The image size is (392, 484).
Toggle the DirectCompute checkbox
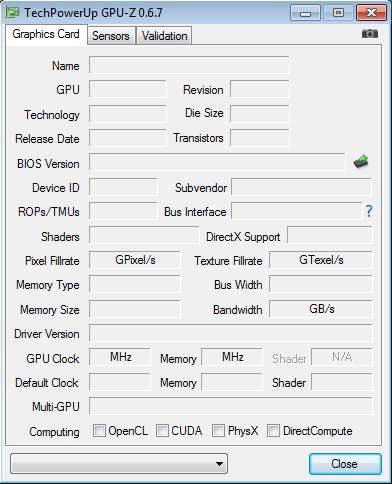(273, 430)
